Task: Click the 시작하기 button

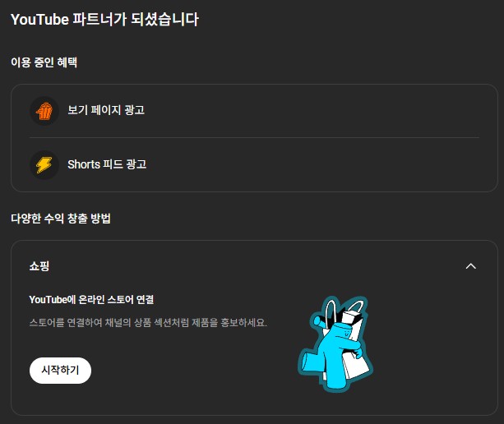Action: [60, 371]
